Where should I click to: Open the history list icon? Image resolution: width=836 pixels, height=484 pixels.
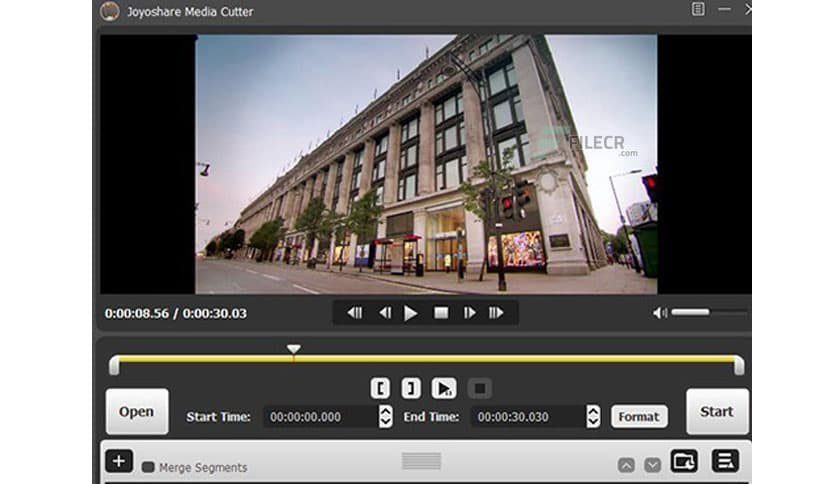725,461
